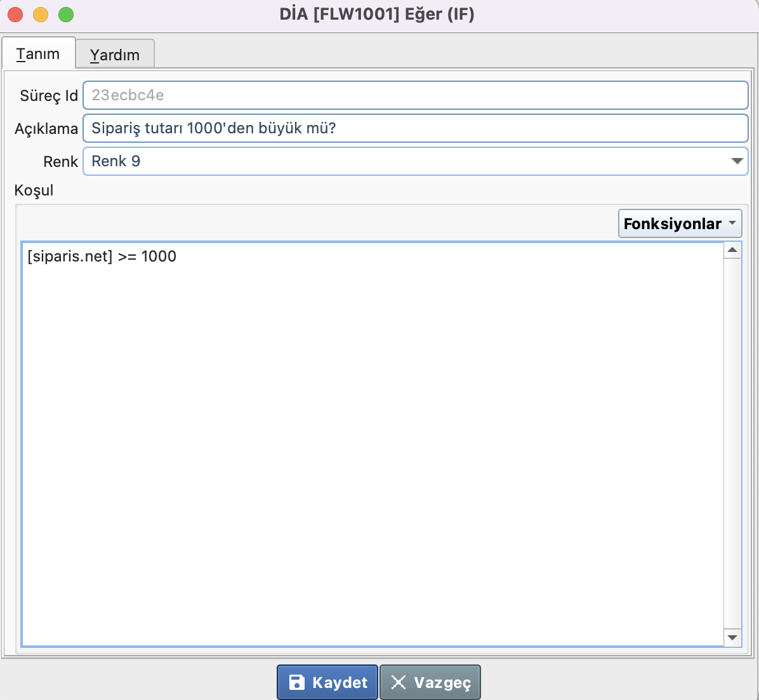Click the floppy disk icon on Kaydet

click(296, 682)
